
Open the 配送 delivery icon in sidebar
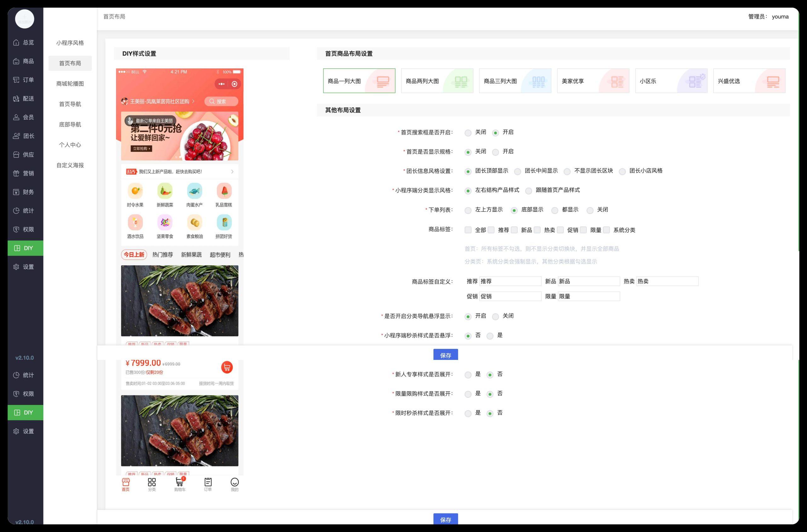(x=16, y=98)
